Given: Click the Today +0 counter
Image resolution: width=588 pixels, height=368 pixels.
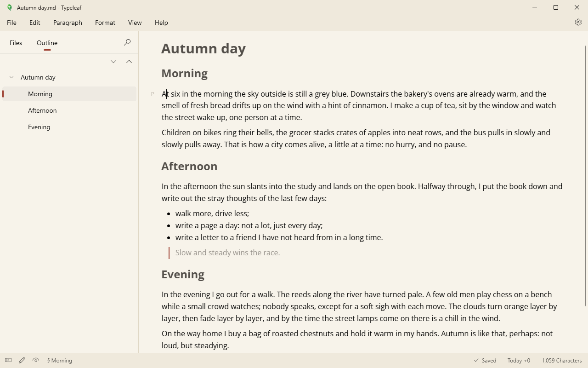Looking at the screenshot, I should (x=519, y=361).
